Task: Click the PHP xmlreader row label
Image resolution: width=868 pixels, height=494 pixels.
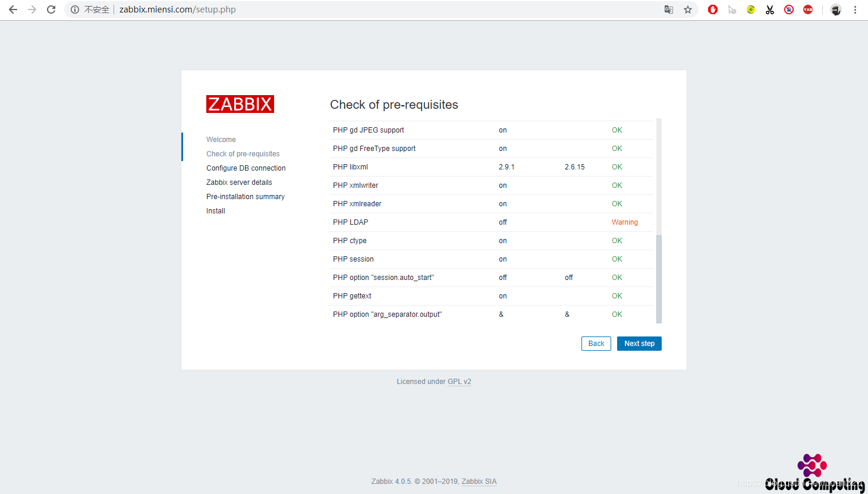Action: tap(357, 204)
